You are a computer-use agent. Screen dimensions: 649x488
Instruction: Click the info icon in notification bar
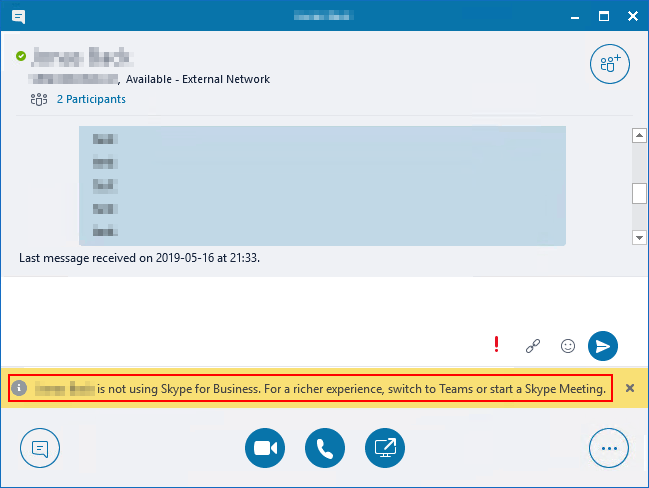pos(20,388)
